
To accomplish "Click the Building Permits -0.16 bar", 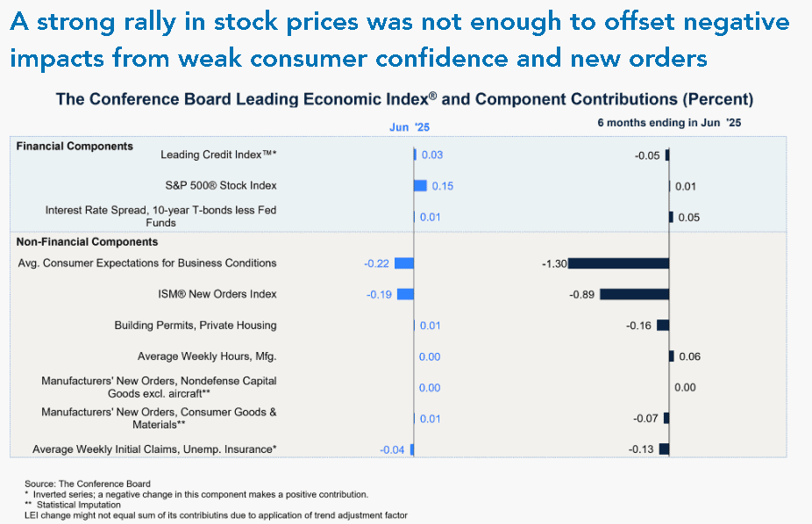I will tap(663, 326).
